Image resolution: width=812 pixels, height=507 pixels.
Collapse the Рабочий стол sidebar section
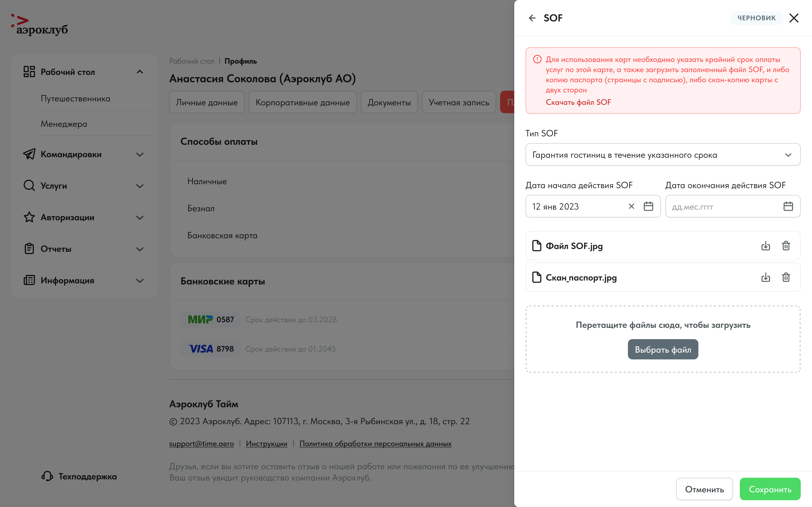140,72
